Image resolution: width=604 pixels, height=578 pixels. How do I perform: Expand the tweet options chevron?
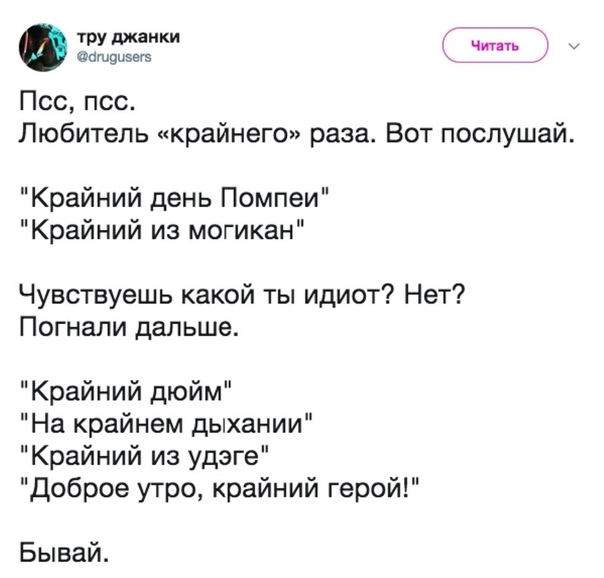[574, 47]
